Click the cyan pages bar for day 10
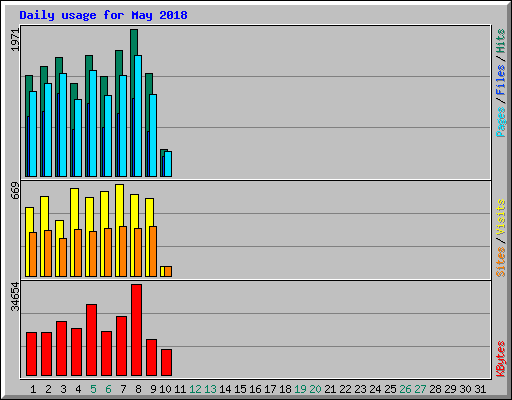Viewport: 512px width, 400px height. [x=168, y=164]
